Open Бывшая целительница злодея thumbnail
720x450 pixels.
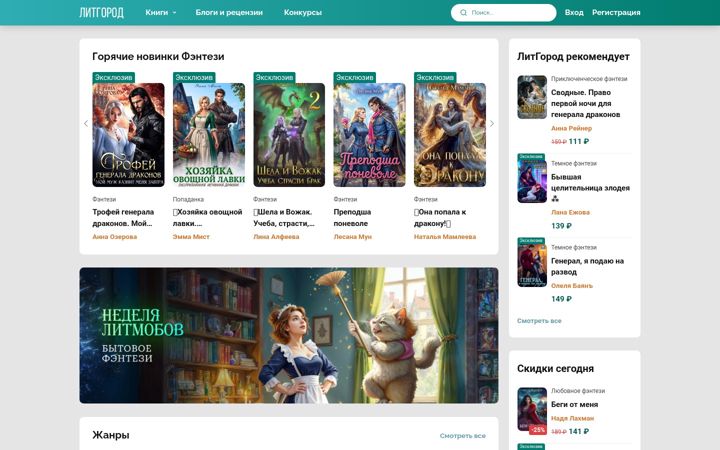click(532, 179)
